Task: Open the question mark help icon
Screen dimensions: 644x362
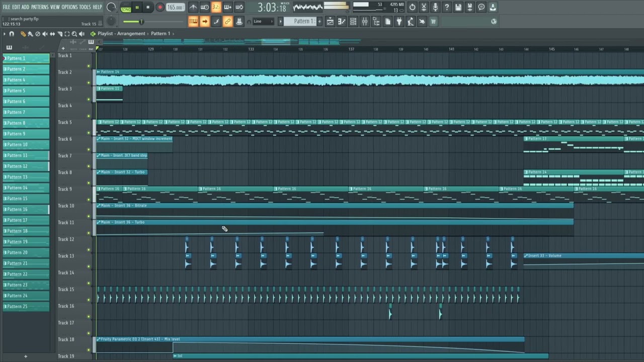Action: coord(447,7)
